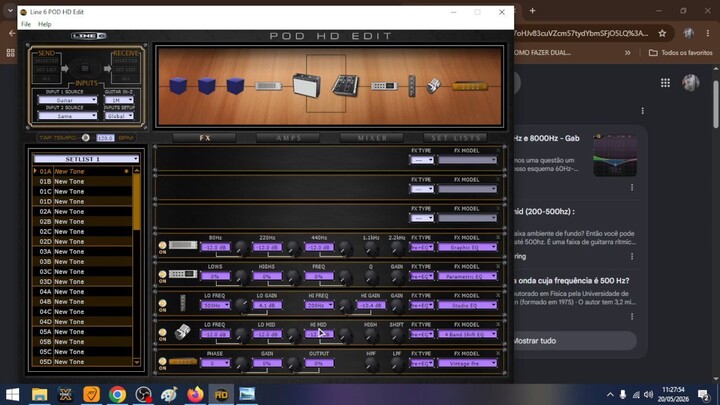720x405 pixels.
Task: Select the mixer block in signal chain
Action: pos(345,85)
